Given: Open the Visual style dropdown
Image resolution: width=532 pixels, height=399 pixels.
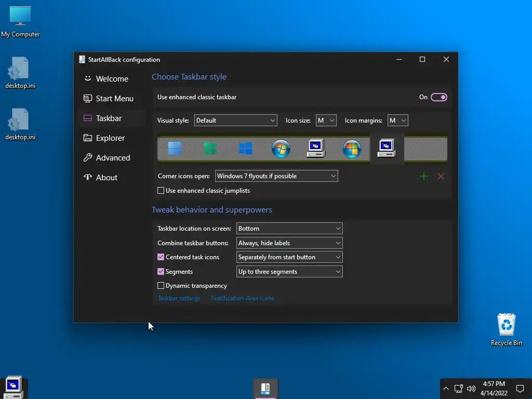Looking at the screenshot, I should (235, 120).
